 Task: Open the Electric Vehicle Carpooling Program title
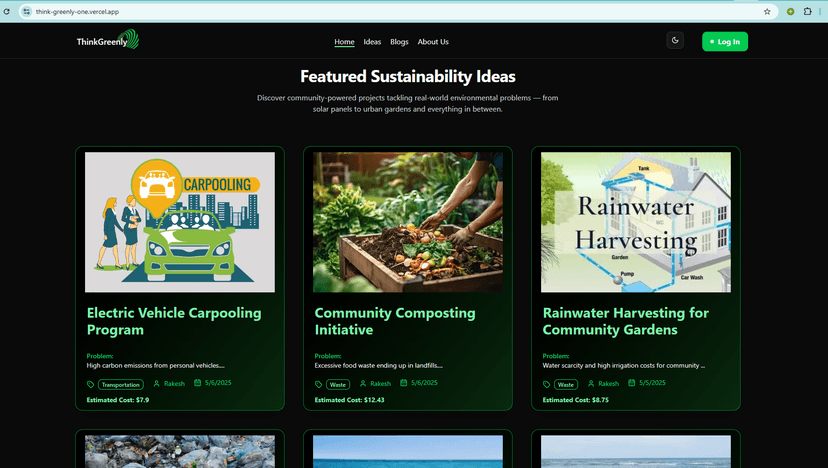[174, 321]
